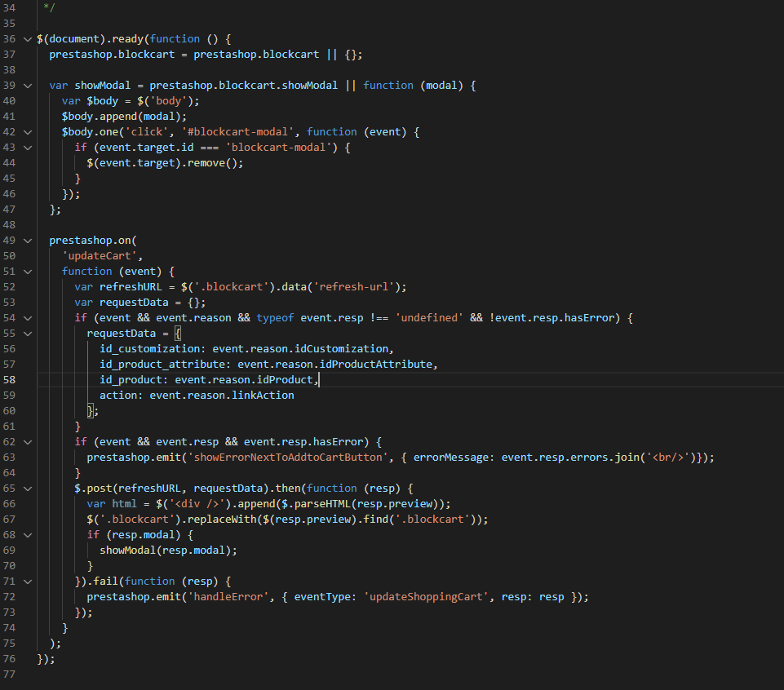Collapse the showModal function fold at line 39

(x=28, y=86)
